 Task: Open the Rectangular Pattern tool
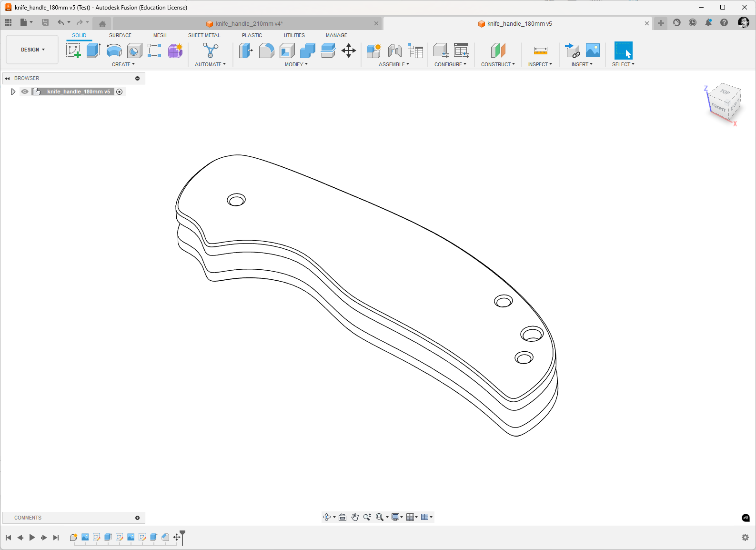pos(154,51)
